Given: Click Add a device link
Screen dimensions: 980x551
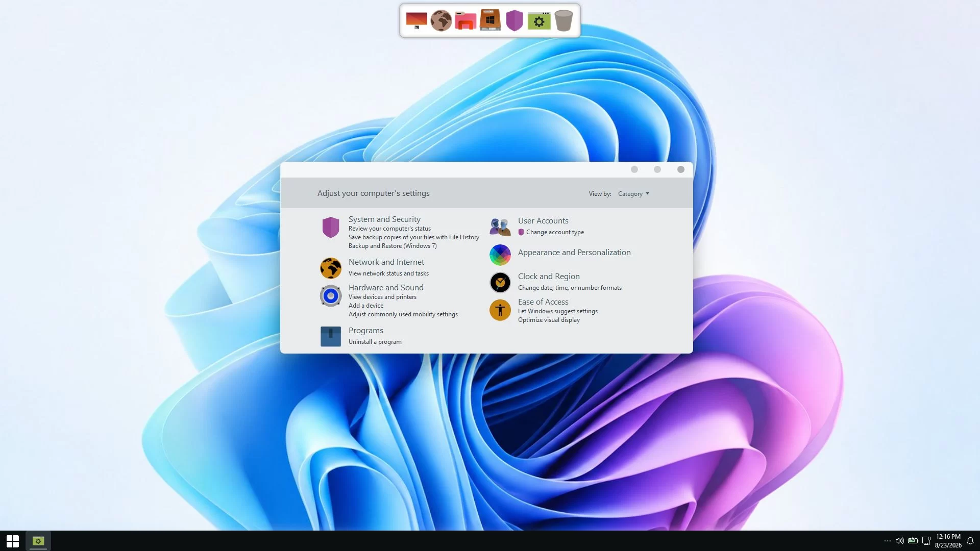Looking at the screenshot, I should coord(366,306).
